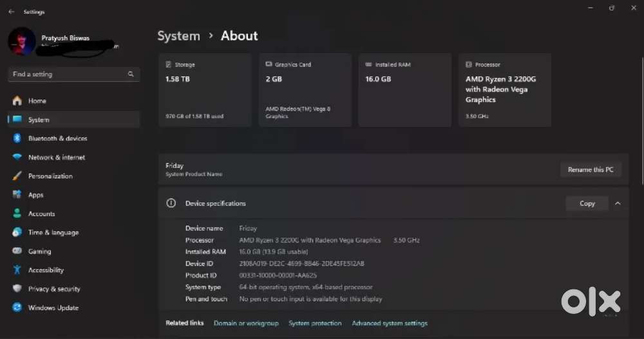
Task: Open Gaming settings
Action: pyautogui.click(x=39, y=252)
